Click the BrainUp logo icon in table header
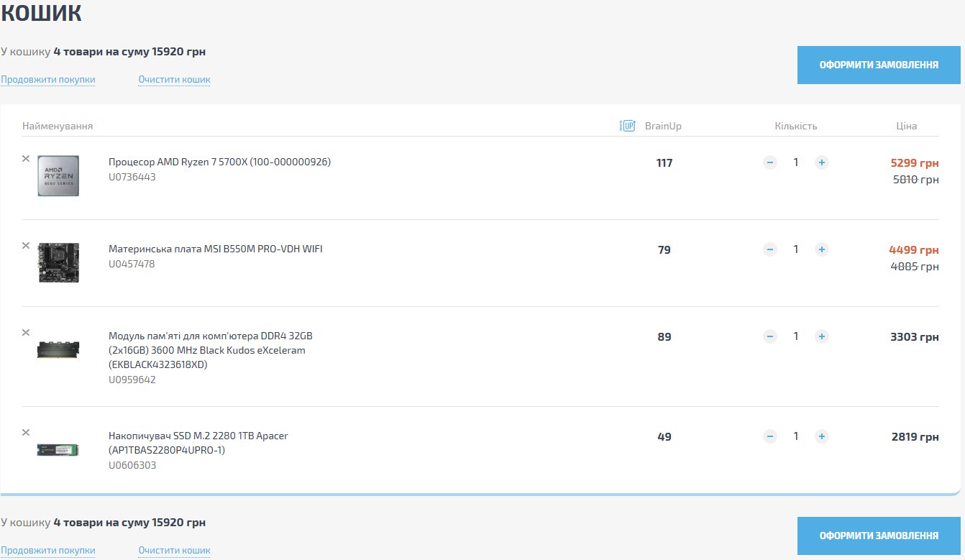Image resolution: width=965 pixels, height=560 pixels. pyautogui.click(x=627, y=126)
